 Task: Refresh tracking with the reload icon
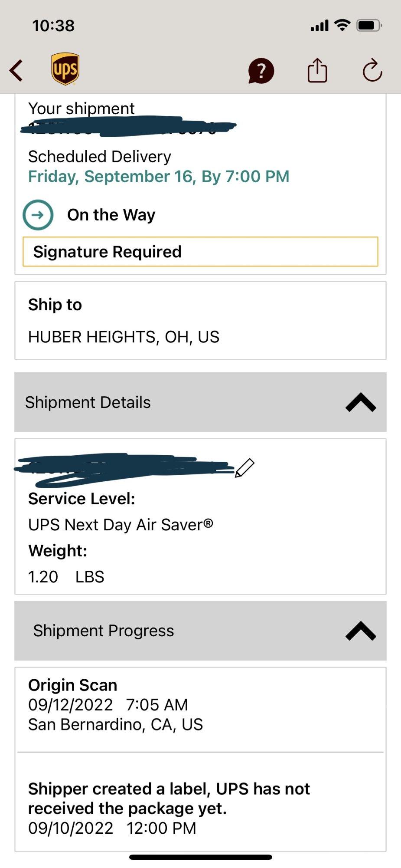372,70
